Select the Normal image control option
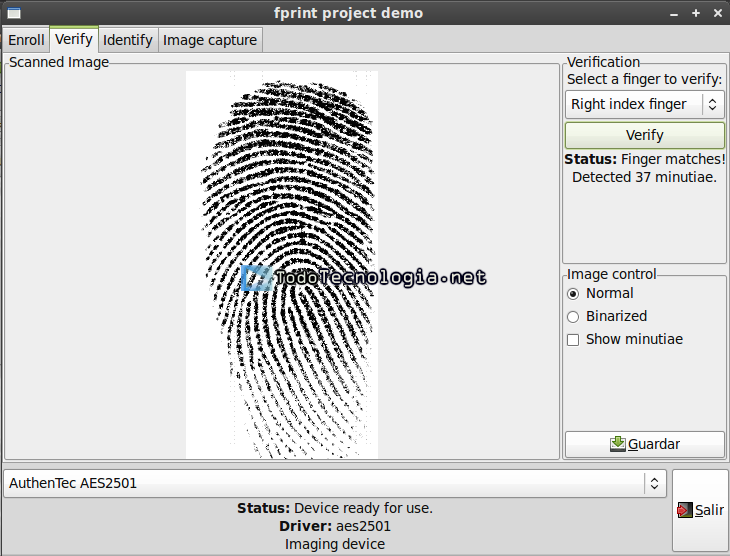The width and height of the screenshot is (730, 556). [573, 293]
